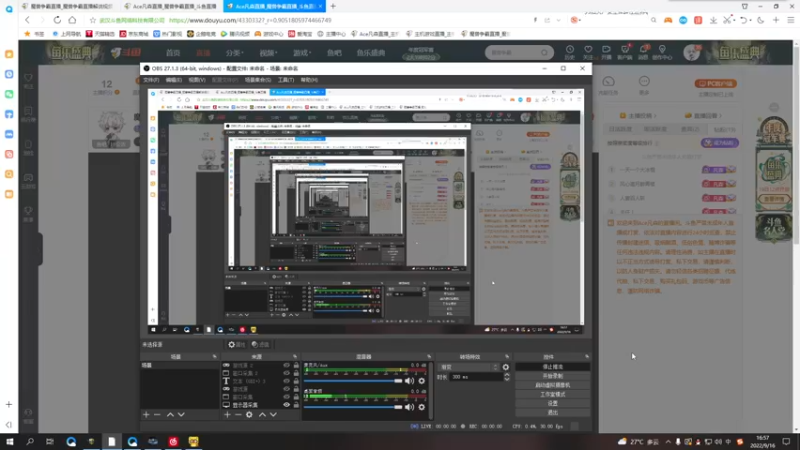This screenshot has width=800, height=450.
Task: Toggle visibility of 窗口采集 2 source
Action: point(286,373)
